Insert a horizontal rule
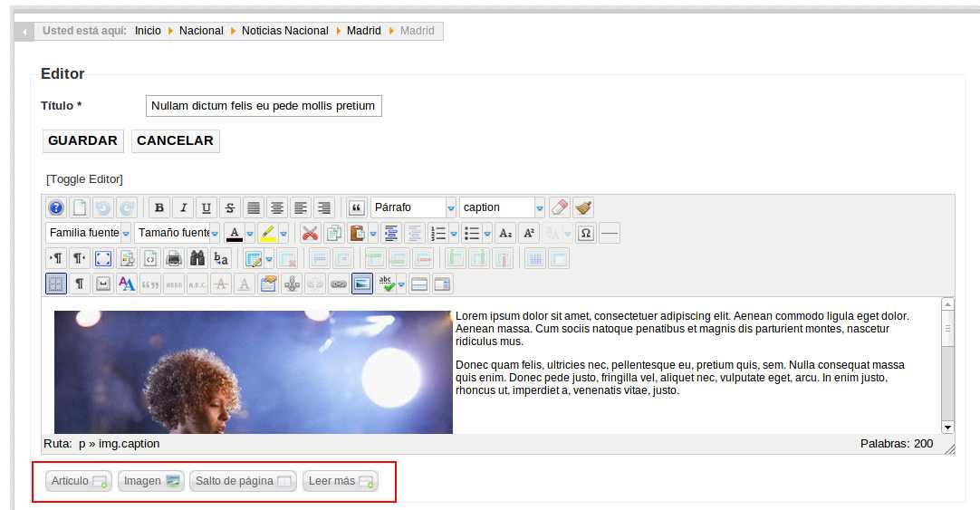The width and height of the screenshot is (980, 510). (x=610, y=233)
